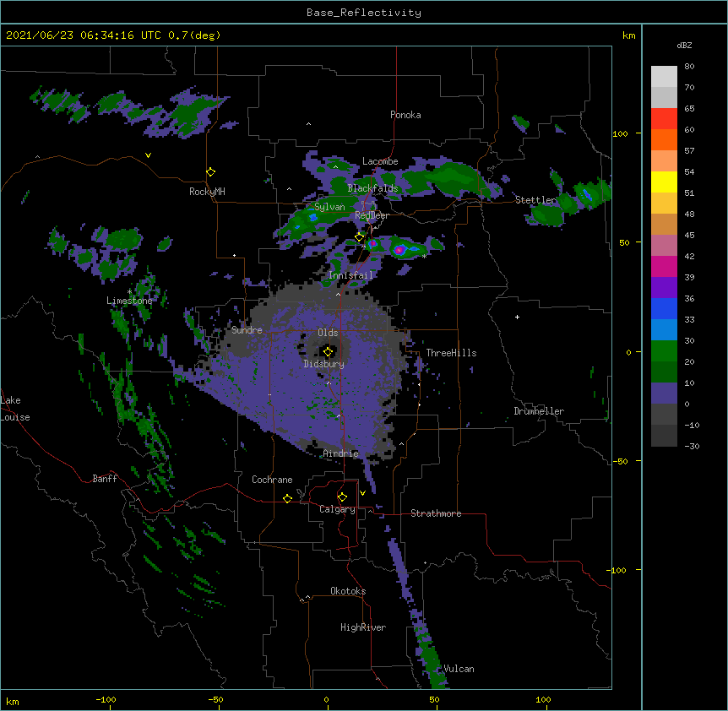Viewport: 728px width, 711px height.
Task: Click the Lake Louise label at left edge
Action: [15, 409]
